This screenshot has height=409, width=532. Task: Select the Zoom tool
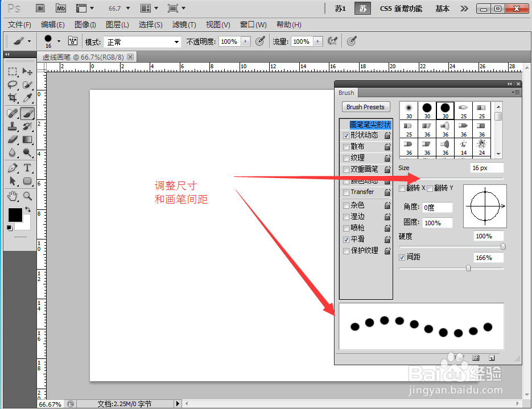coord(27,196)
